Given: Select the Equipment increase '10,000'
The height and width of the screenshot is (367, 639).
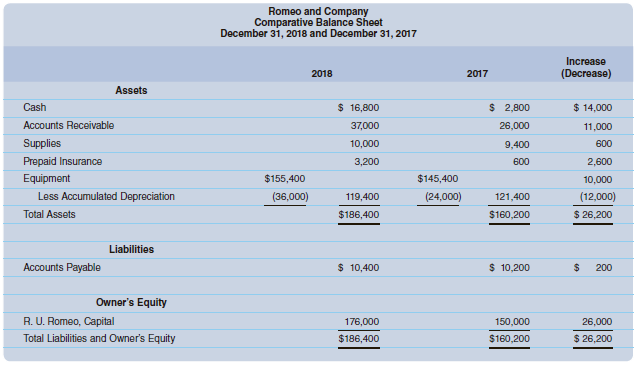Looking at the screenshot, I should (598, 180).
